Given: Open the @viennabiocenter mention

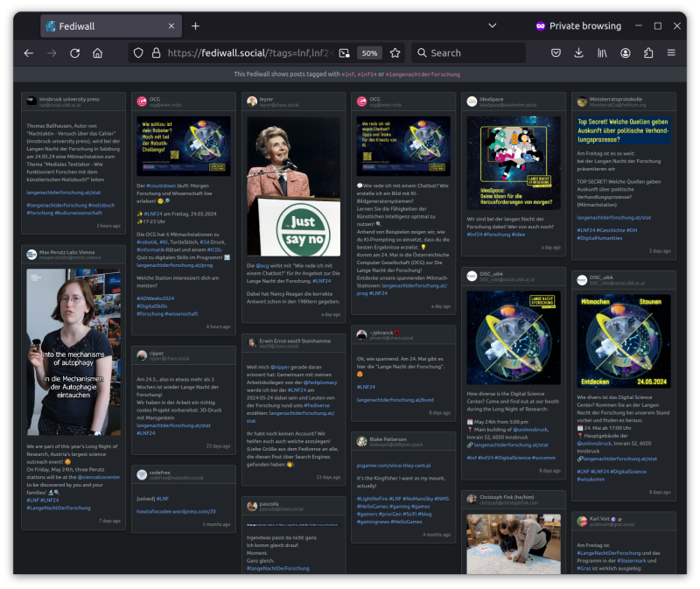Looking at the screenshot, I should pyautogui.click(x=99, y=477).
